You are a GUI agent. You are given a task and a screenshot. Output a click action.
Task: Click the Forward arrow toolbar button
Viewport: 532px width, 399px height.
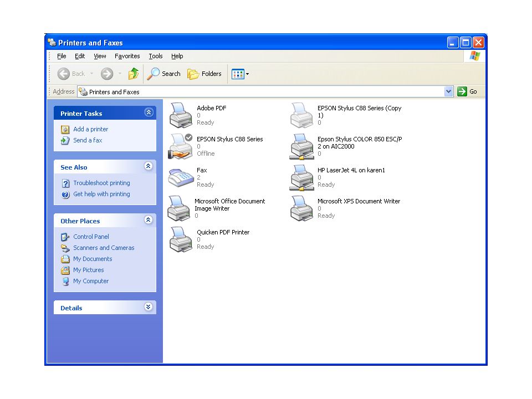pos(107,74)
